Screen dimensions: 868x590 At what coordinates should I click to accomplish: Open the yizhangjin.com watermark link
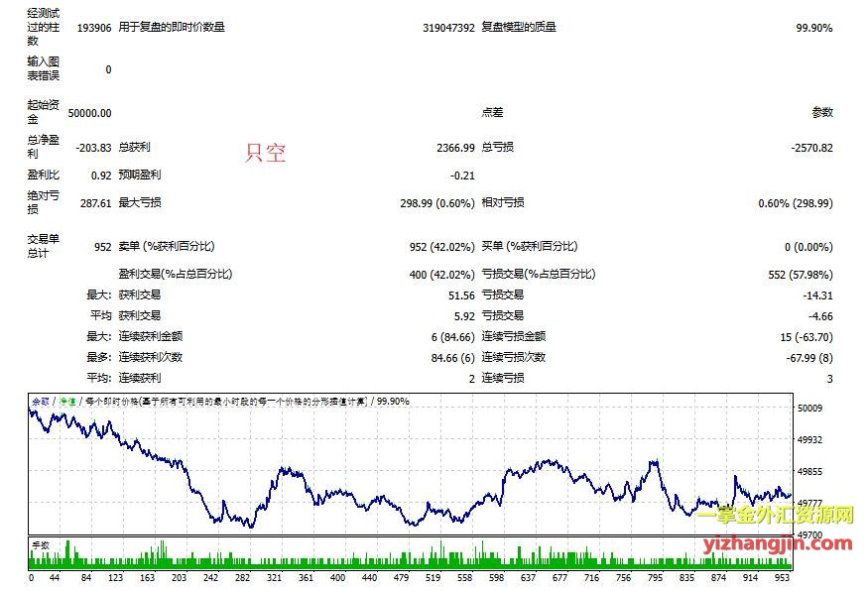coord(775,543)
